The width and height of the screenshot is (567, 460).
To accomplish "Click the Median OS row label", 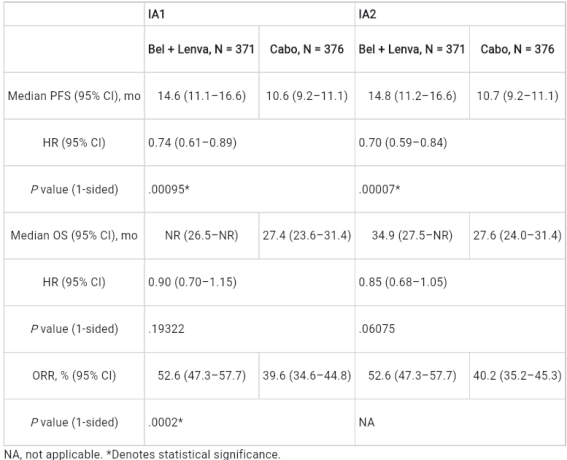I will [x=74, y=235].
